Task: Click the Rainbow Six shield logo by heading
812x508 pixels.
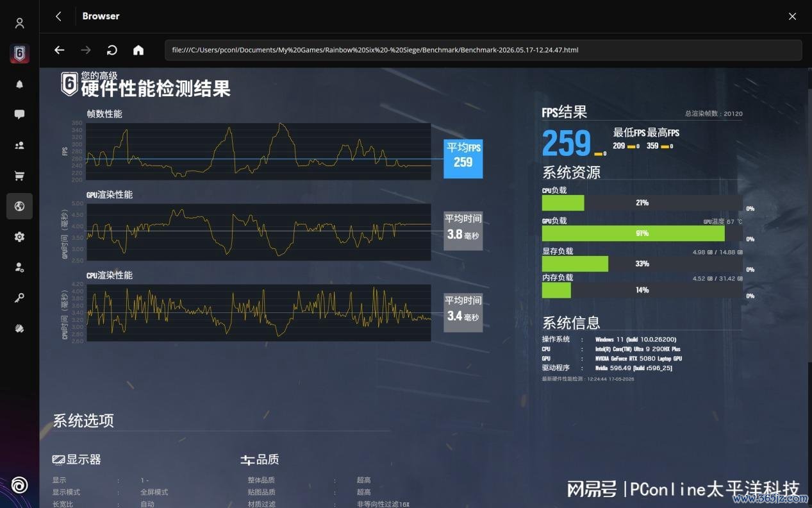Action: (69, 84)
